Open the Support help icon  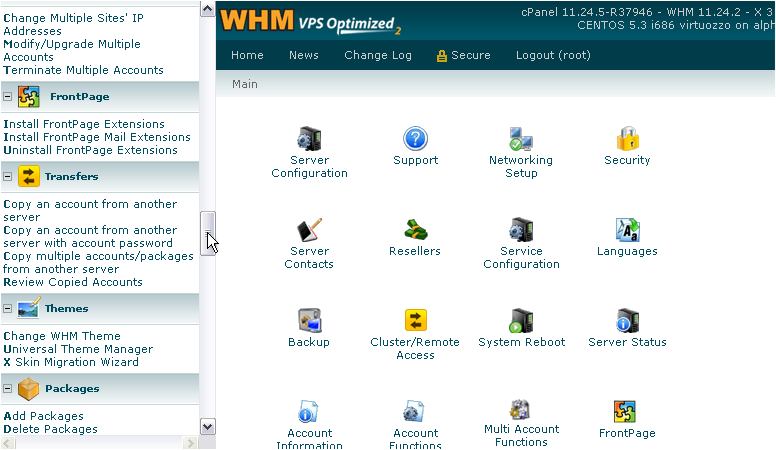(415, 139)
